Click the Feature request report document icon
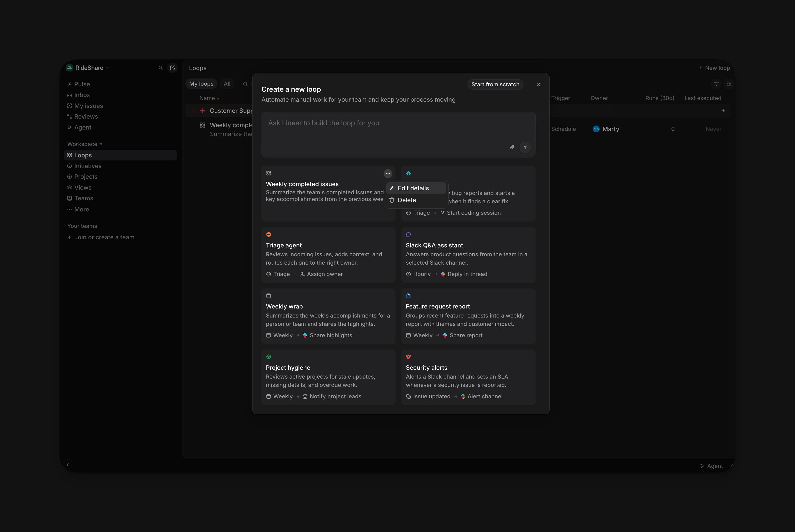 pos(409,296)
